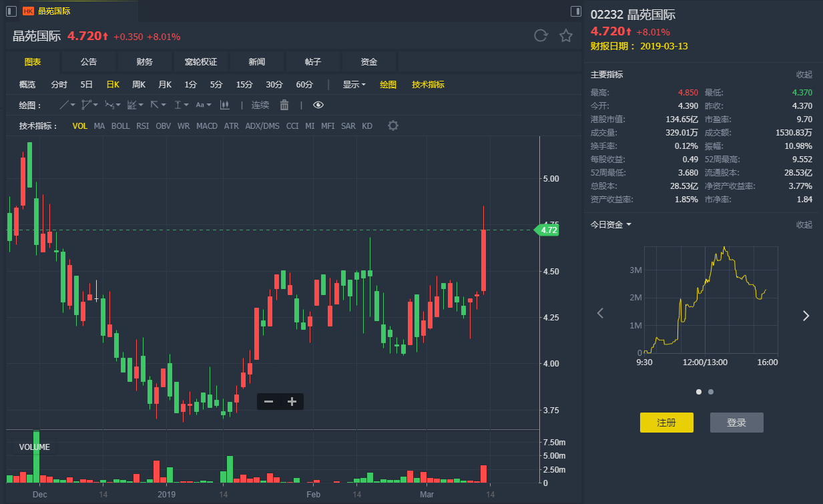Click the trash icon to delete drawings
This screenshot has width=823, height=504.
284,105
